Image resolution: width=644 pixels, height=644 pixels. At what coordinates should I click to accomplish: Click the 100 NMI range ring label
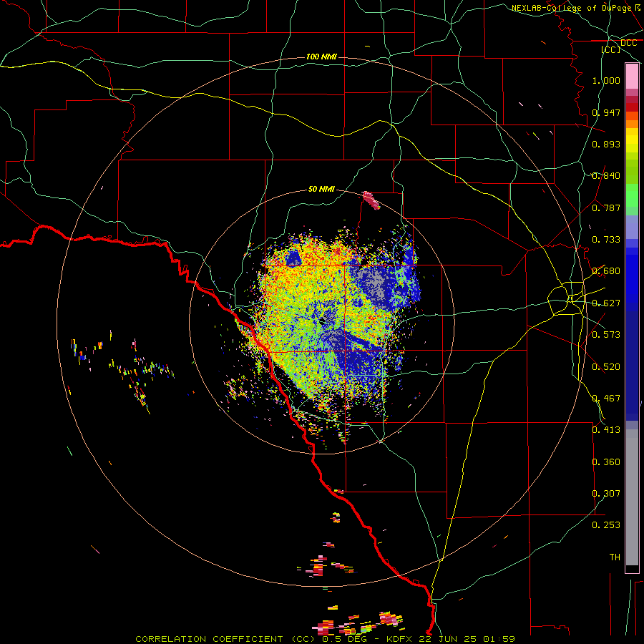pos(321,57)
